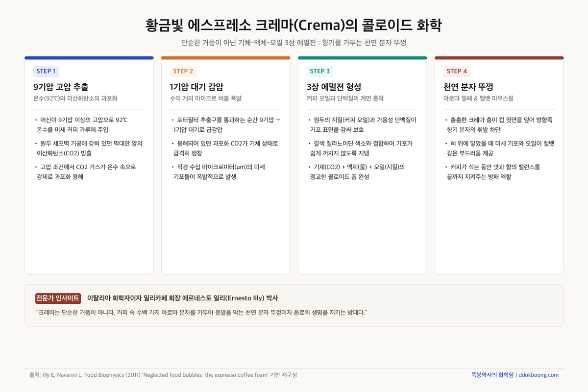Click bullet about 고압 조건에서 CO2 가스
Screen dimensions: 588x392
[x=85, y=172]
